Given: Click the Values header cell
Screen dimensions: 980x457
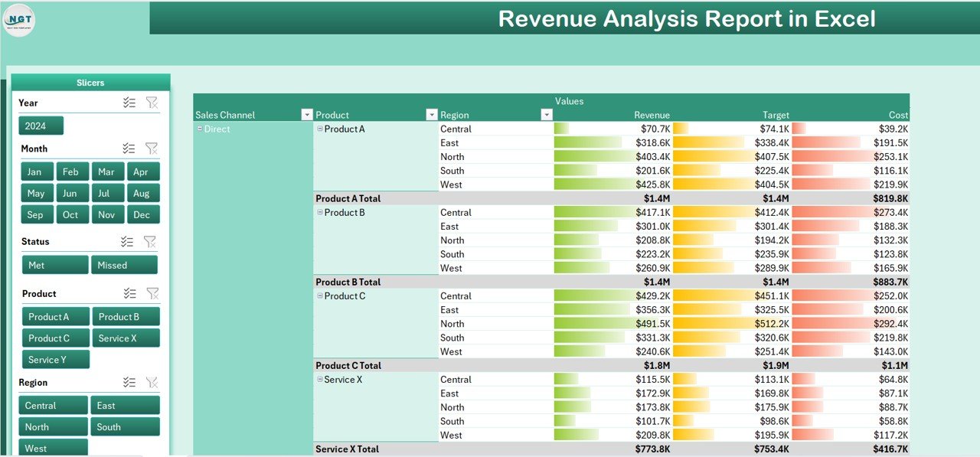Looking at the screenshot, I should point(569,101).
